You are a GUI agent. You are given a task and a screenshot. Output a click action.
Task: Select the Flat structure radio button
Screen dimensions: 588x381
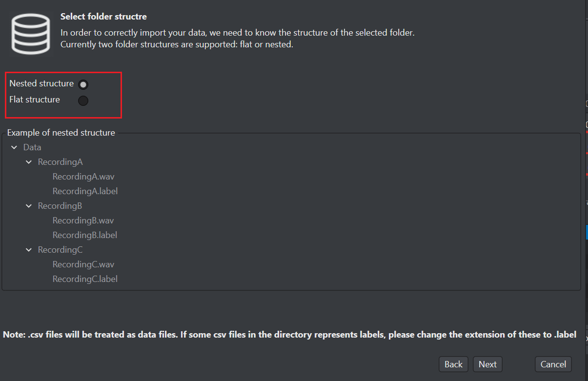click(83, 100)
